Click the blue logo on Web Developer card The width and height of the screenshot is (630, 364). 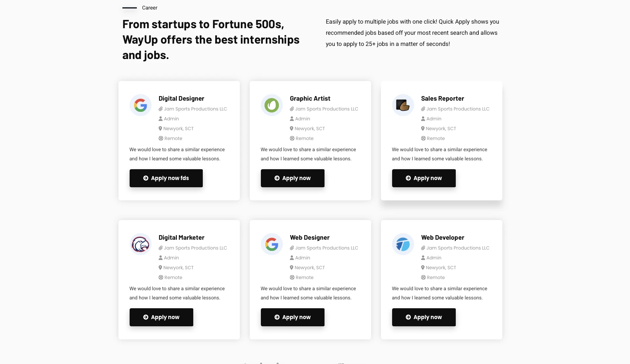tap(403, 244)
